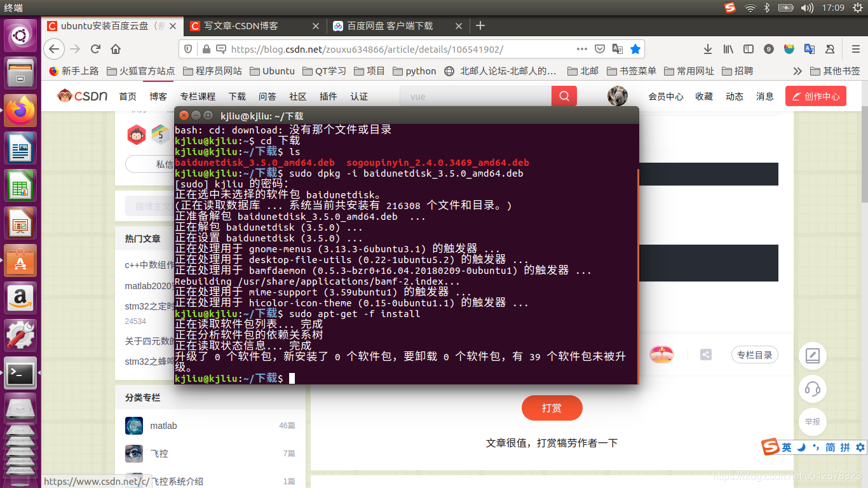The width and height of the screenshot is (868, 488).
Task: Toggle Sogou 拼 pinyin input mode
Action: point(845,447)
